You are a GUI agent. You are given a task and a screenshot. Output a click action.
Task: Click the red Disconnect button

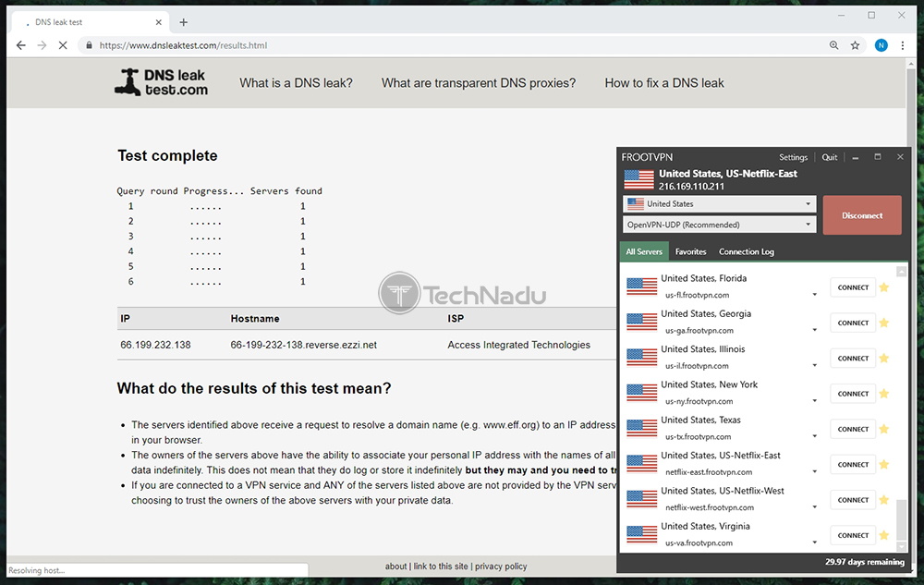pos(862,215)
